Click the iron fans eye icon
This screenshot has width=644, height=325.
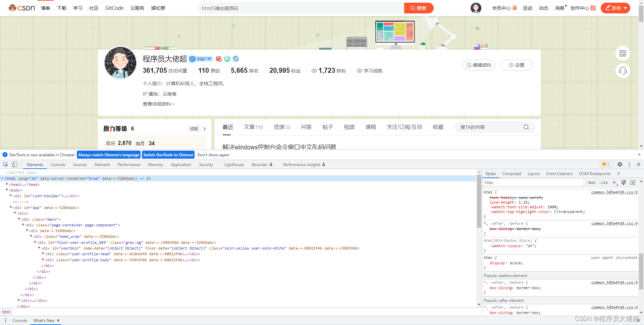[314, 71]
